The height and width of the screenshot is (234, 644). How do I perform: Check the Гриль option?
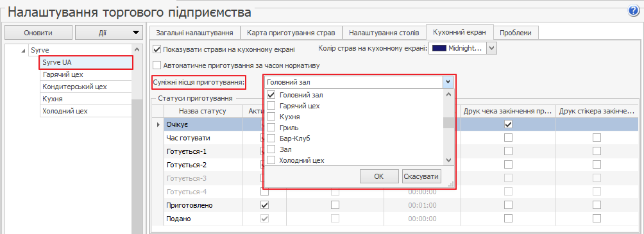[x=271, y=128]
